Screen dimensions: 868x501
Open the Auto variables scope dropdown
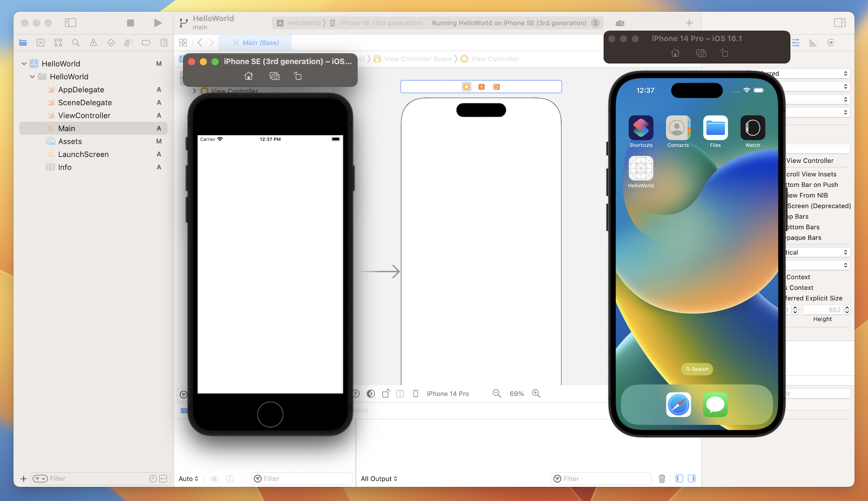[x=188, y=478]
